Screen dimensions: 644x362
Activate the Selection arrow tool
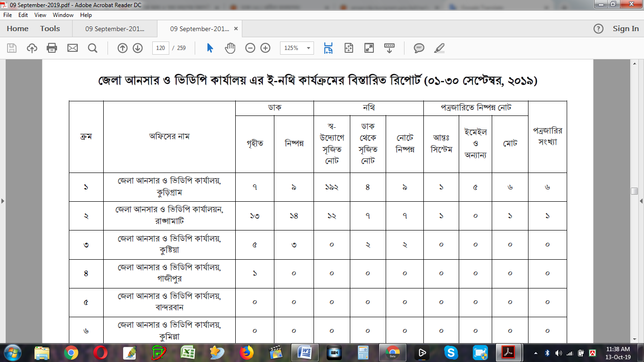[210, 48]
